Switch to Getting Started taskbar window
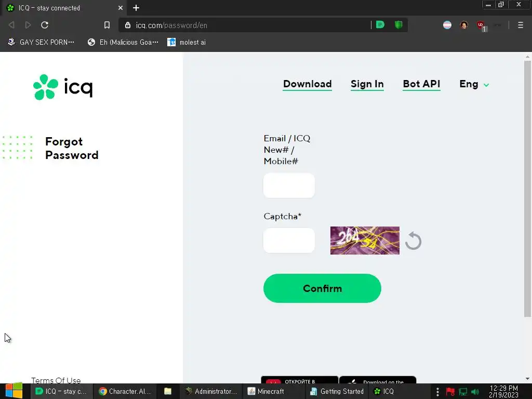Image resolution: width=532 pixels, height=399 pixels. [x=337, y=391]
